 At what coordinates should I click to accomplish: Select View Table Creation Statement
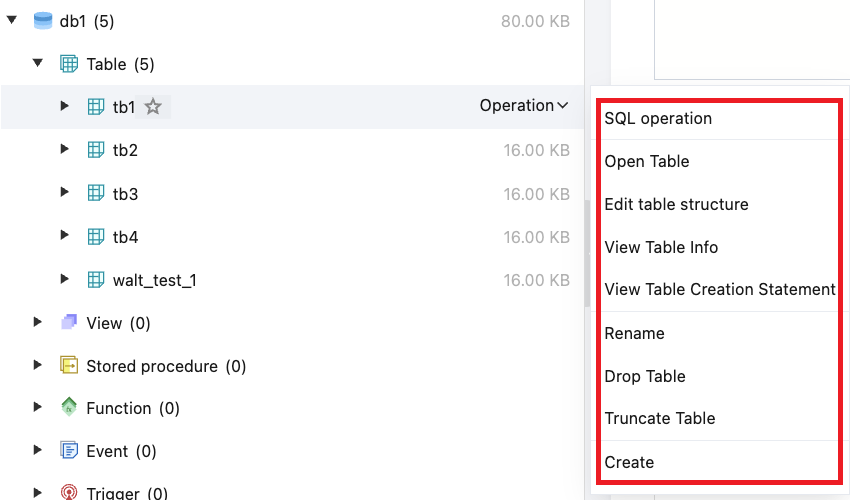coord(720,289)
